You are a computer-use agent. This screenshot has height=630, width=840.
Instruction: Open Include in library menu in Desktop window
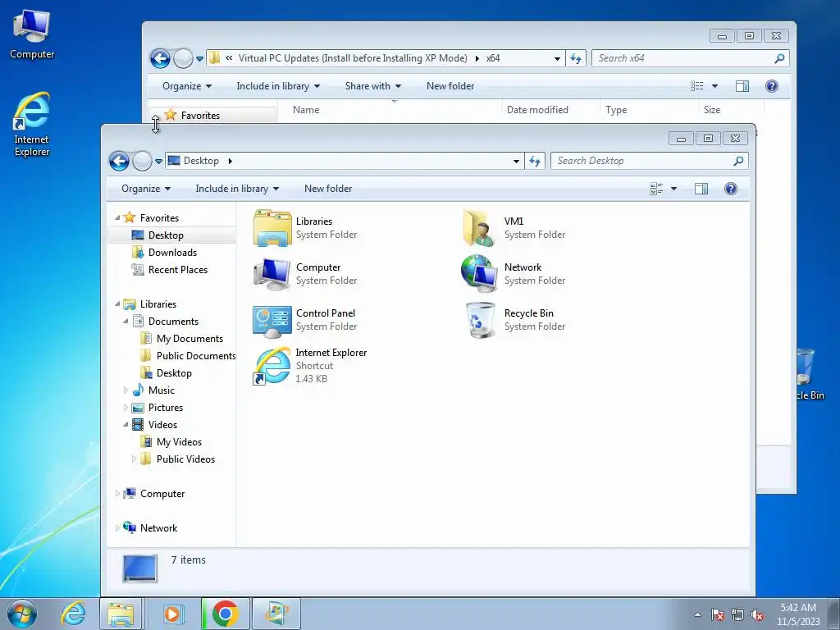237,189
